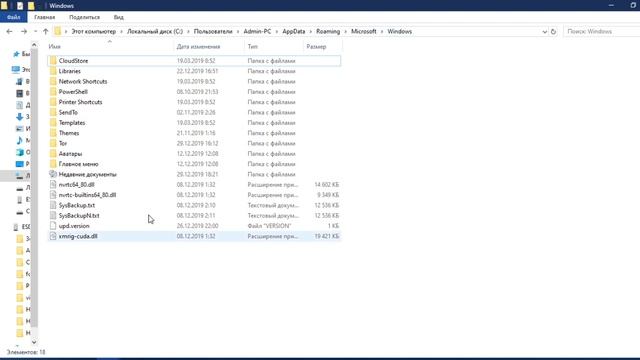Click date 26.12.2019 22:00 of upd.version
This screenshot has width=640, height=360.
[x=198, y=226]
